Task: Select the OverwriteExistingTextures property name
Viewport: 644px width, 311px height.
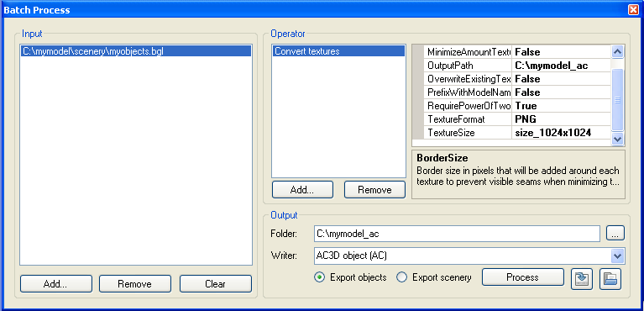Action: tap(468, 79)
